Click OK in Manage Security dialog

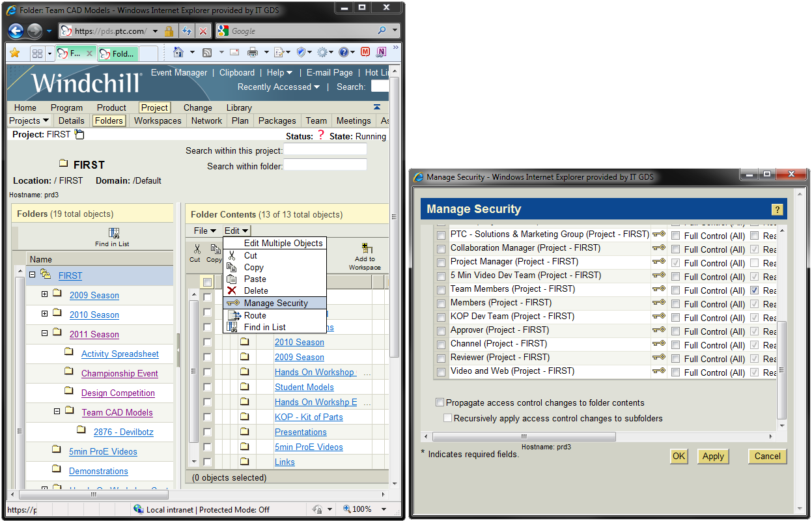pyautogui.click(x=679, y=456)
